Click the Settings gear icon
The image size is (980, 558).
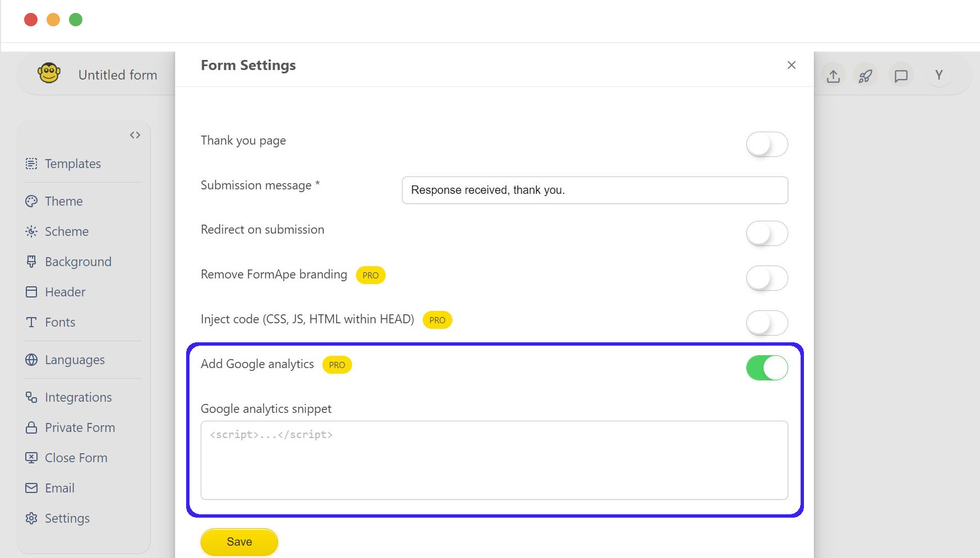click(x=31, y=518)
